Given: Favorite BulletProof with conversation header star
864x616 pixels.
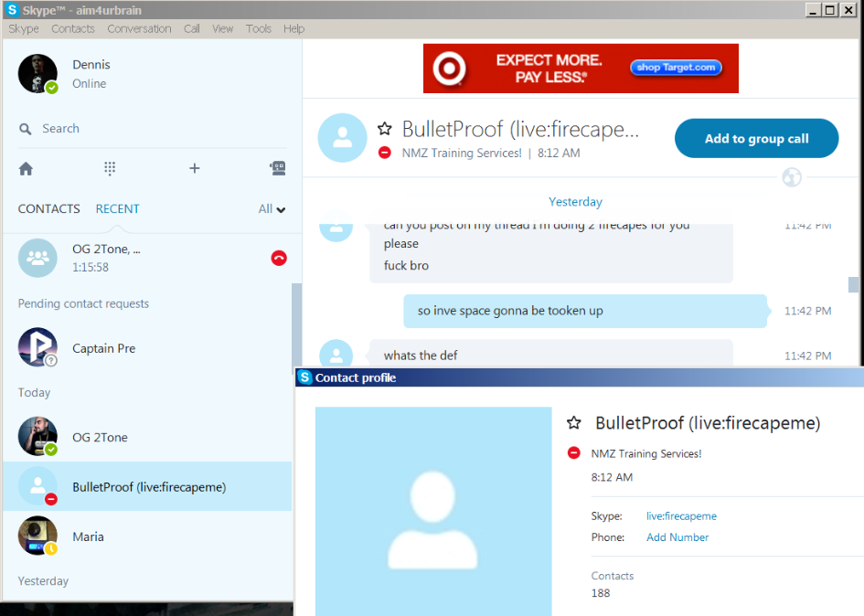Looking at the screenshot, I should tap(385, 129).
